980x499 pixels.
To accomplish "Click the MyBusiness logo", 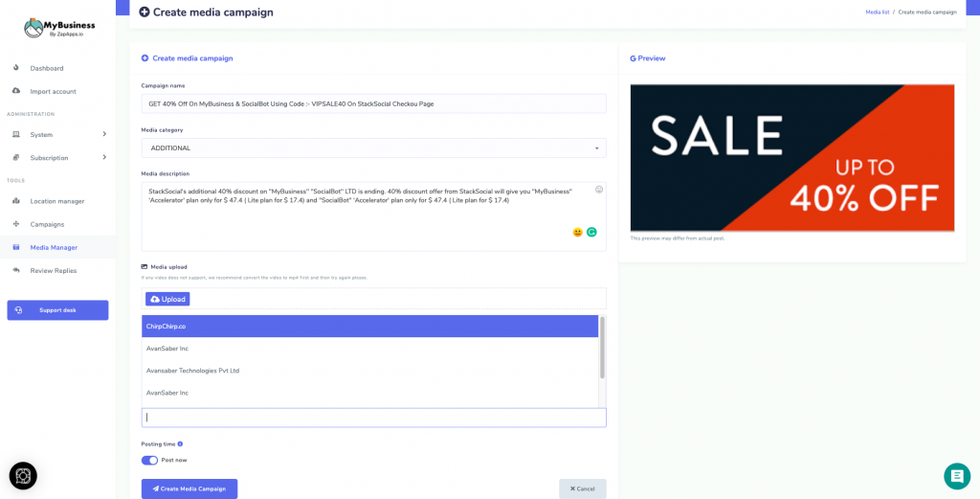I will [59, 28].
